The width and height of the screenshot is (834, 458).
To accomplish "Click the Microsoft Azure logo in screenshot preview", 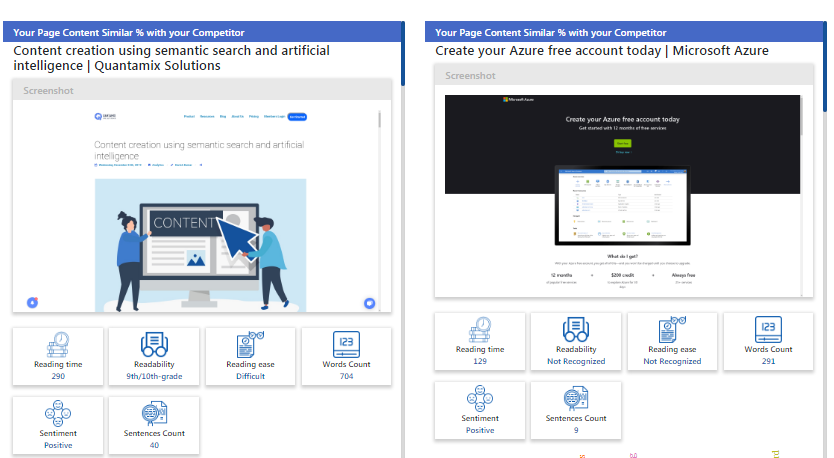I will coord(519,99).
